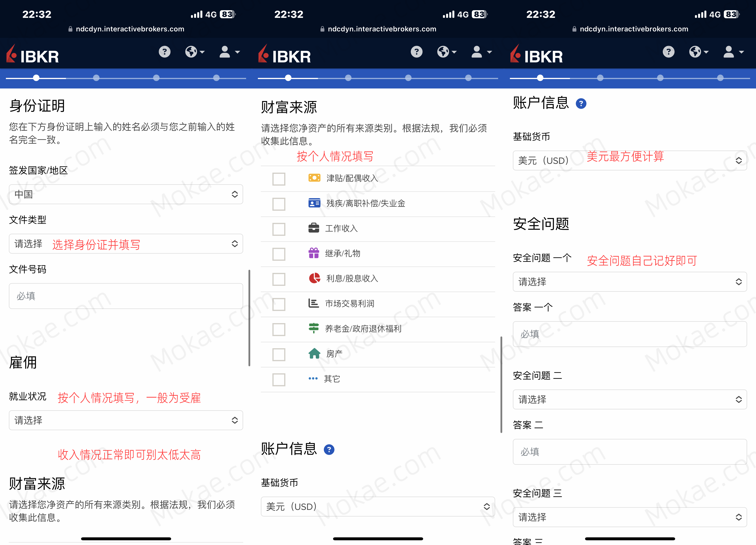This screenshot has width=756, height=545.
Task: Click the third progress step dot in the left screen
Action: (156, 78)
